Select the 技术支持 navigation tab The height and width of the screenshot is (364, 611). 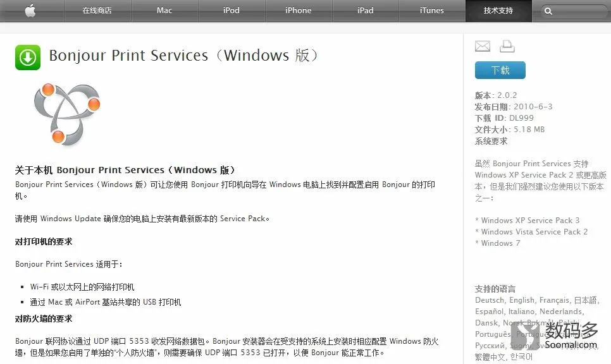click(x=498, y=11)
